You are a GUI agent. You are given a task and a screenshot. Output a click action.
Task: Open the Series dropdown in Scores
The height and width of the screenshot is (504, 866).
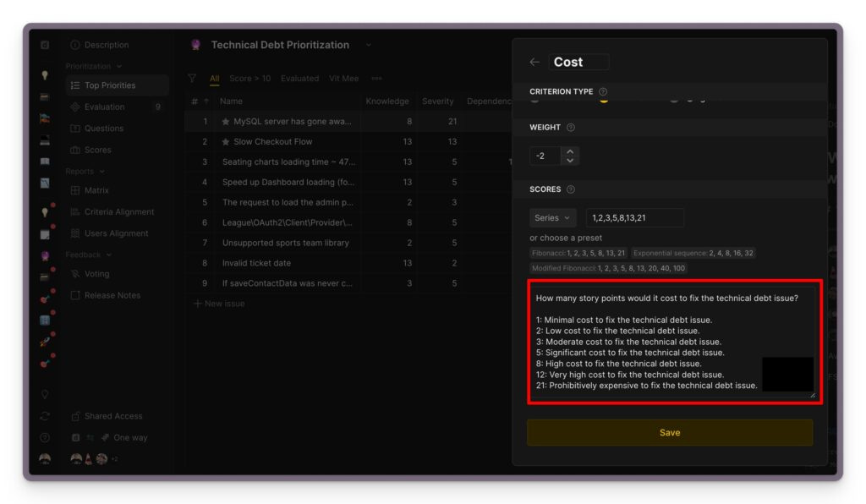(554, 217)
